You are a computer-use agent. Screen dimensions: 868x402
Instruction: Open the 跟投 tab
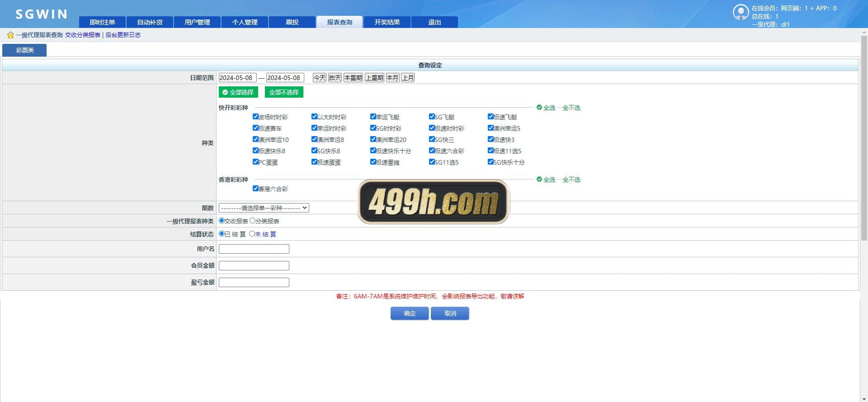click(292, 22)
